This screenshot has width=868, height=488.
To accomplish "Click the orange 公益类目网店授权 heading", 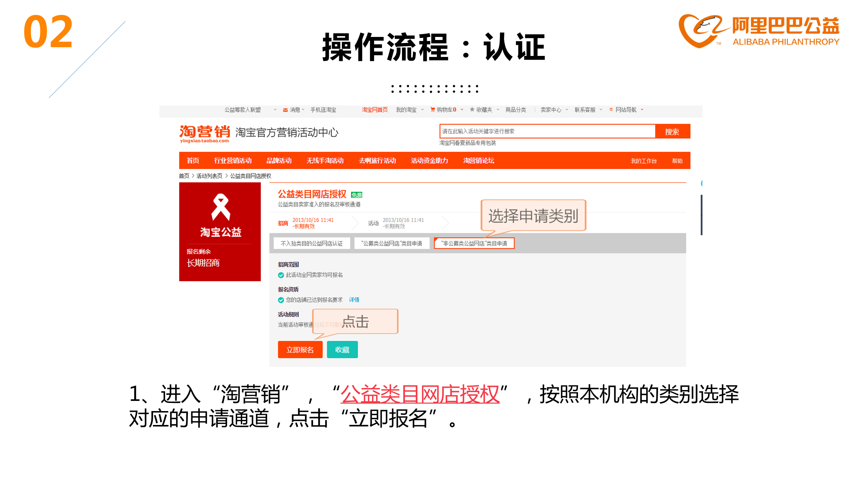I will pyautogui.click(x=312, y=194).
